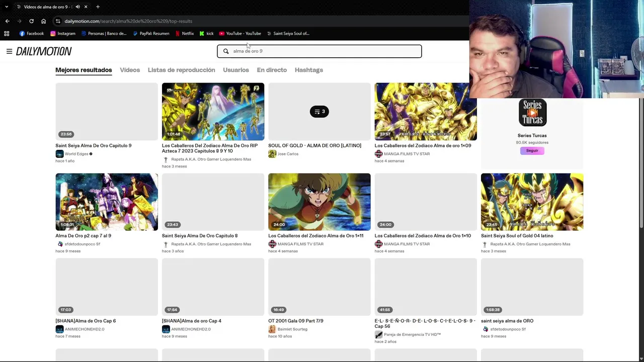Open the 3-video playlist badge icon

(319, 112)
